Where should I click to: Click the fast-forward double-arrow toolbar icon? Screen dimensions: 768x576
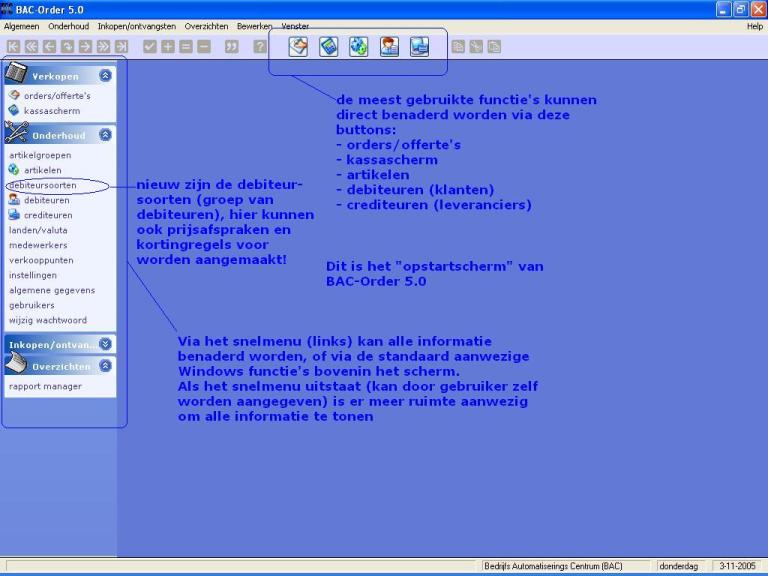103,47
